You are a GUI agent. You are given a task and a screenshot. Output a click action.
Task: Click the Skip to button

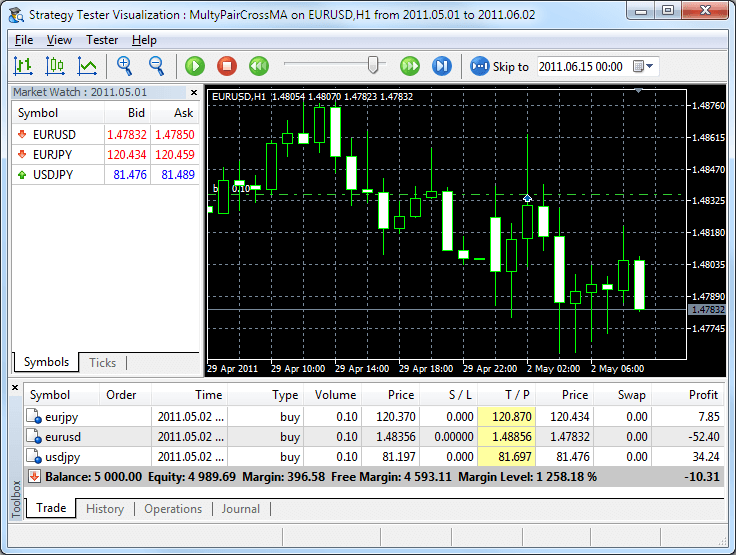[x=499, y=67]
